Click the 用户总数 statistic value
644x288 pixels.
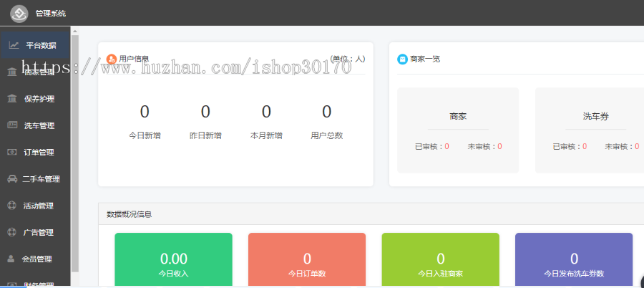(x=327, y=112)
